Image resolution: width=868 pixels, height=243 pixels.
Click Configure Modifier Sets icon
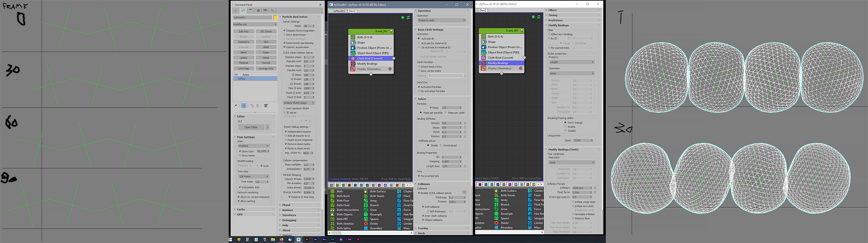tap(266, 106)
